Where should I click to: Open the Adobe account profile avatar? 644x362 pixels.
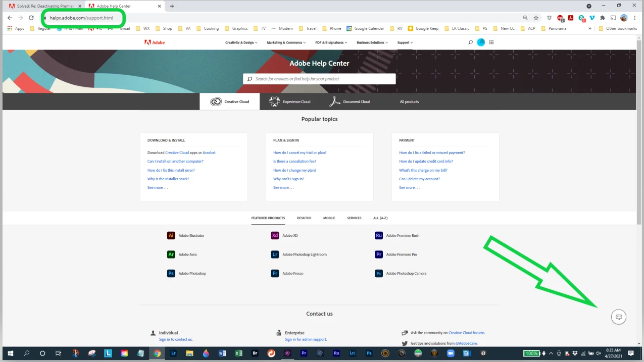(x=481, y=42)
